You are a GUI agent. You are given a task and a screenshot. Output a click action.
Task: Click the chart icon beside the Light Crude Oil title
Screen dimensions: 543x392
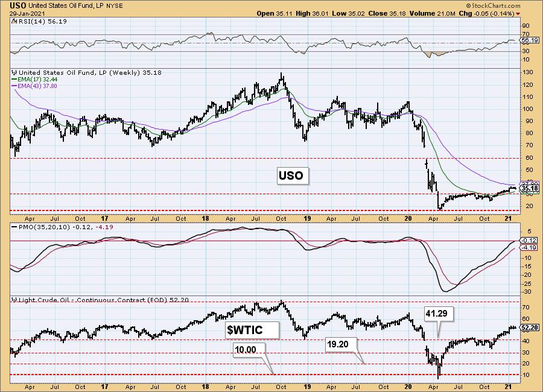coord(14,300)
